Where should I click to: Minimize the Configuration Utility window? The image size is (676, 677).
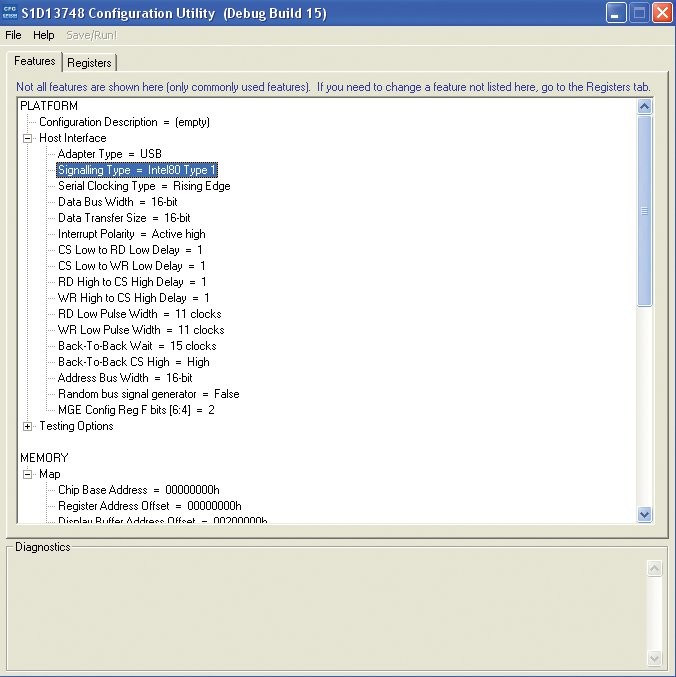tap(616, 13)
